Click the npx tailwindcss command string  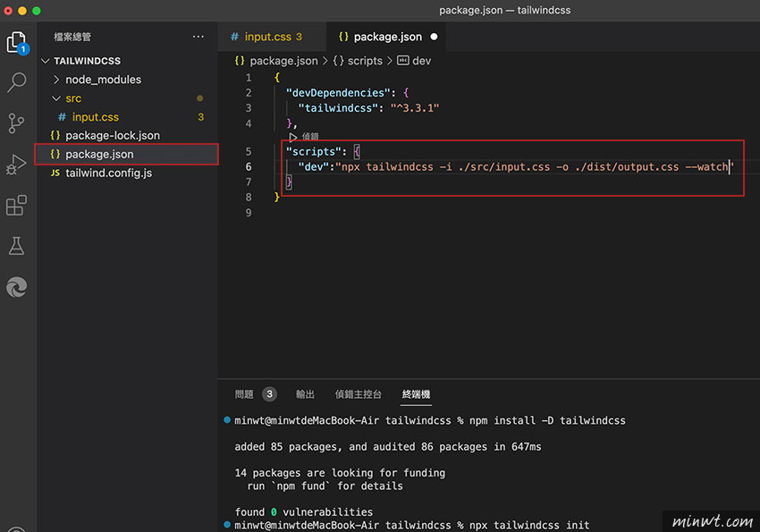coord(535,166)
